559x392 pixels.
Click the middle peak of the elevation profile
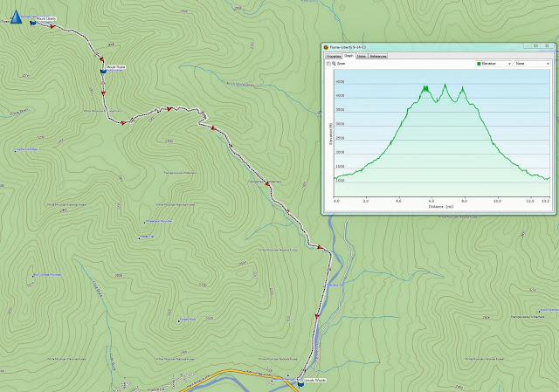(x=445, y=85)
